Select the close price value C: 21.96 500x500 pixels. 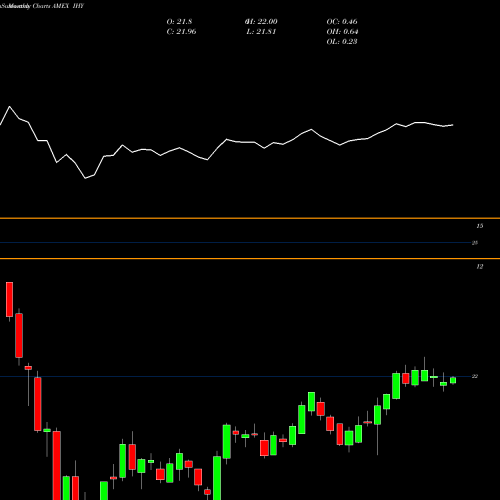pyautogui.click(x=181, y=32)
